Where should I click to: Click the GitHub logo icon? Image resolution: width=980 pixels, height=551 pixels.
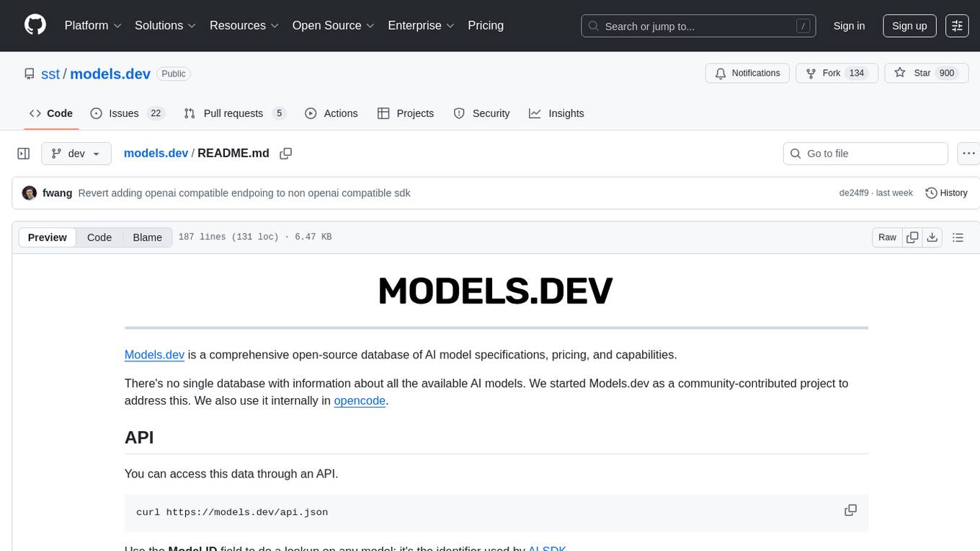(x=35, y=25)
